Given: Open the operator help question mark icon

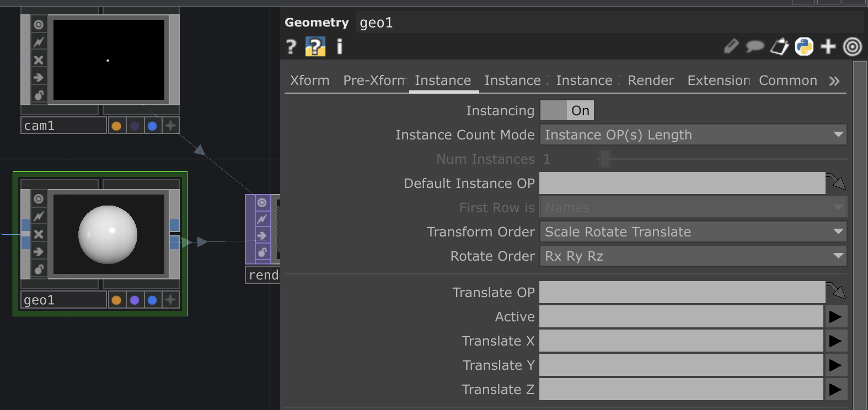Looking at the screenshot, I should (x=291, y=47).
